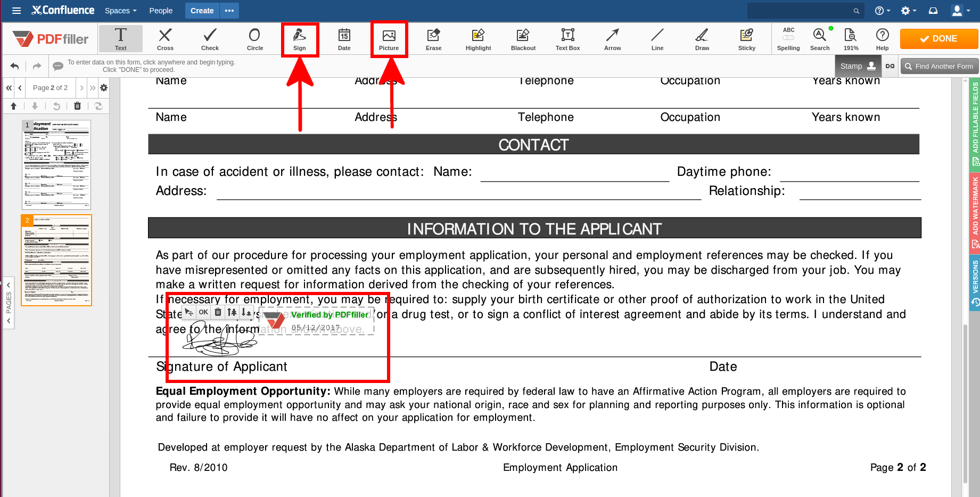Screen dimensions: 980x497
Task: Click the signature move handle icon
Action: pos(190,312)
